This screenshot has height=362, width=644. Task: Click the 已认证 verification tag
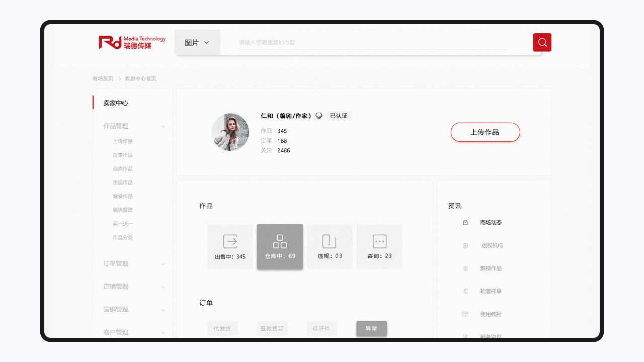(339, 116)
